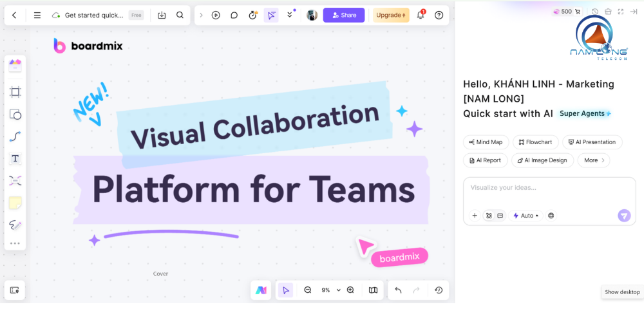
Task: Choose the AI Presentation option
Action: click(x=592, y=142)
